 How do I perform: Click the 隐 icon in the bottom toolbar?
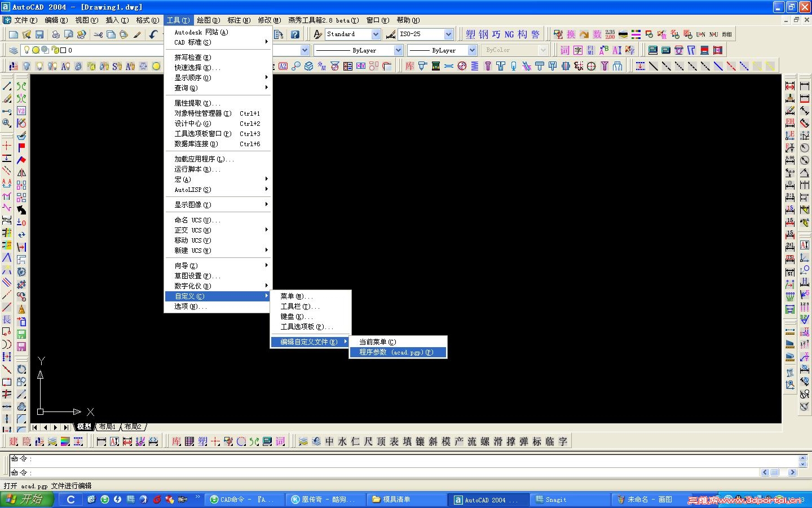click(27, 441)
